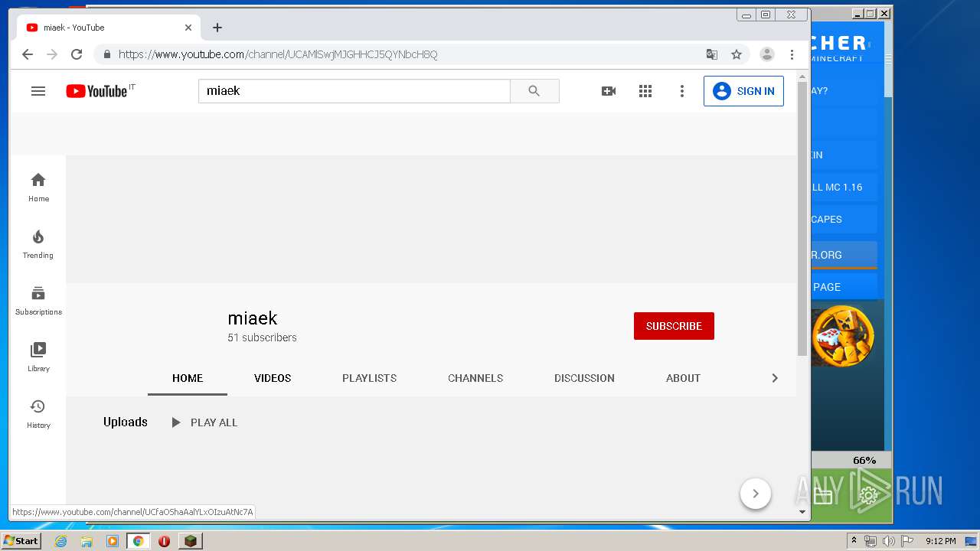Screen dimensions: 980x551
Task: Click the launcher folder icon
Action: click(823, 497)
